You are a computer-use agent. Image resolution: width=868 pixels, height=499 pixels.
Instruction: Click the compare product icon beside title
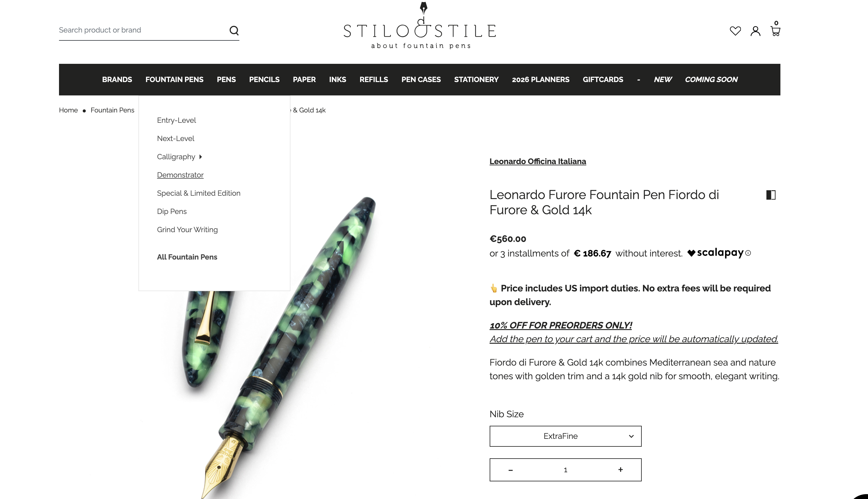[771, 195]
